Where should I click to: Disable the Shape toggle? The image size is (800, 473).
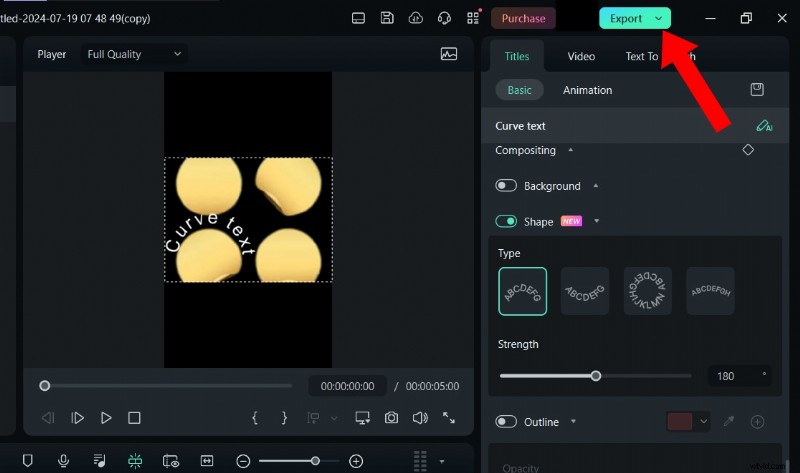(506, 221)
